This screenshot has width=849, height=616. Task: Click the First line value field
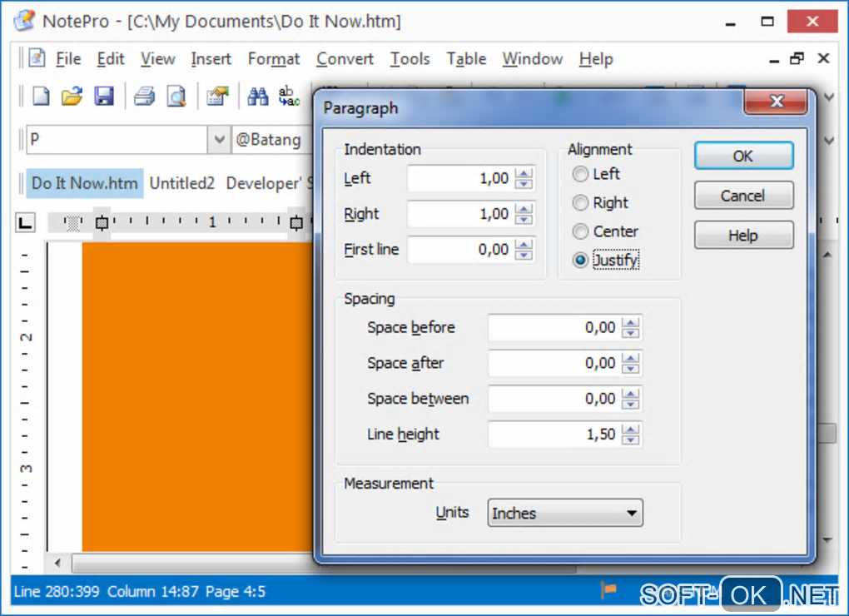pyautogui.click(x=459, y=250)
